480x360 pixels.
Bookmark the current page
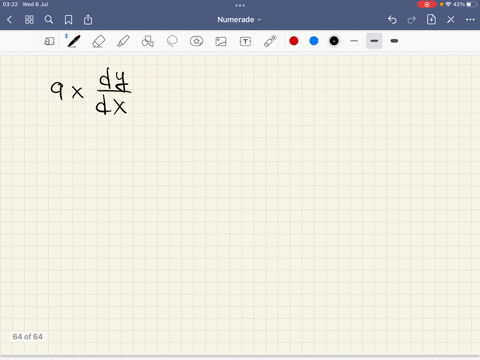68,20
